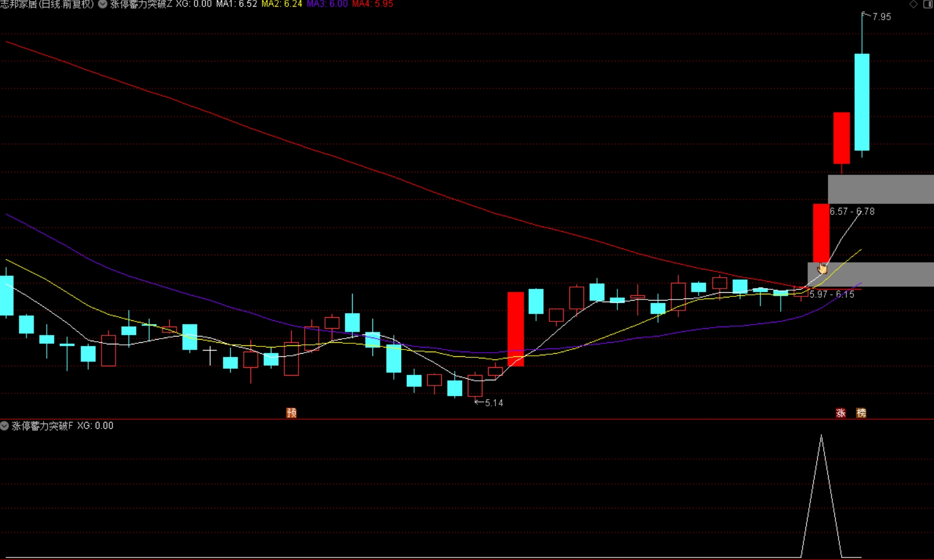
Task: Click the diamond icon at top right
Action: 914,4
